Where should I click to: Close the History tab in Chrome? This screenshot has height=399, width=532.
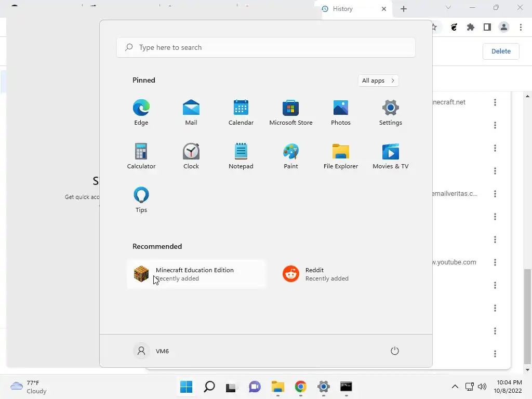384,9
